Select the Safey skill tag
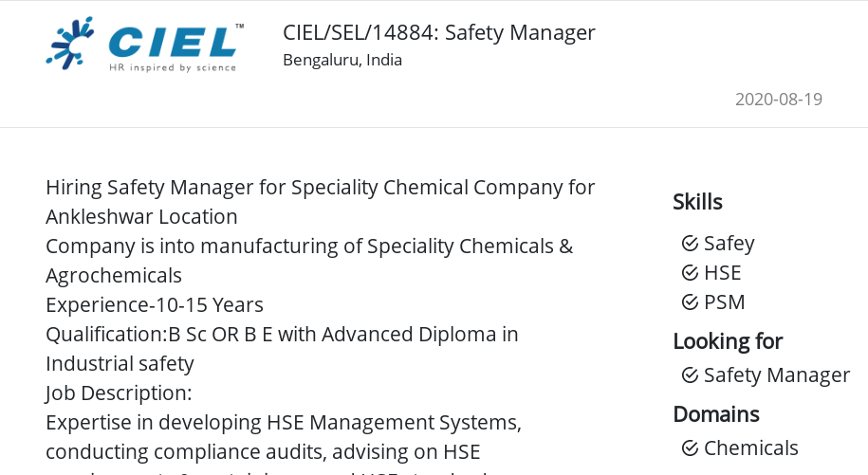Screen dimensions: 868x475 click(729, 244)
